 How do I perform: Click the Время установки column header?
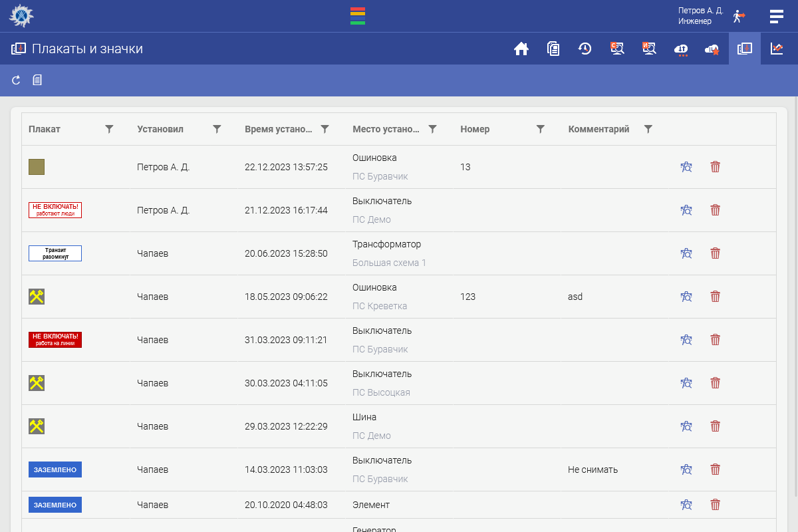coord(278,129)
